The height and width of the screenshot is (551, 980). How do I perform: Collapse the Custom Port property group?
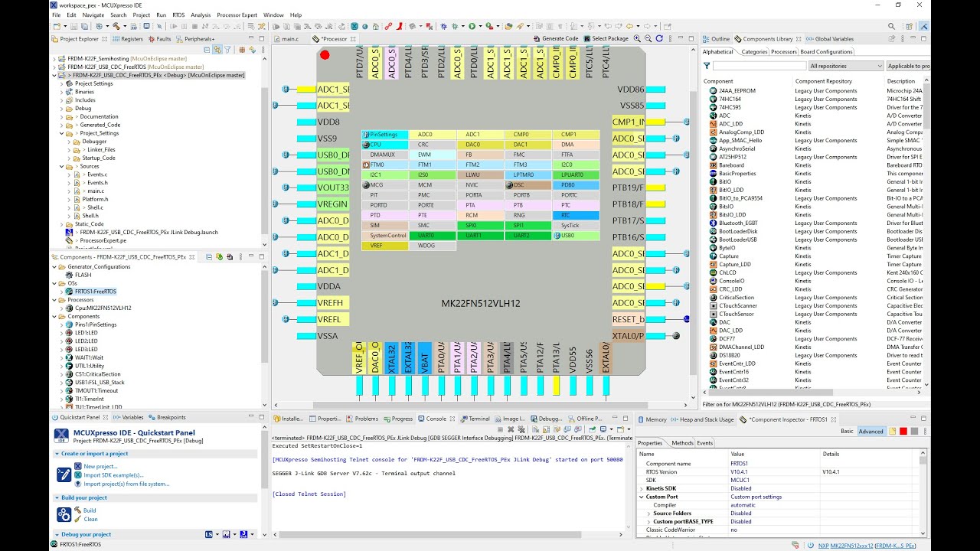[x=642, y=497]
